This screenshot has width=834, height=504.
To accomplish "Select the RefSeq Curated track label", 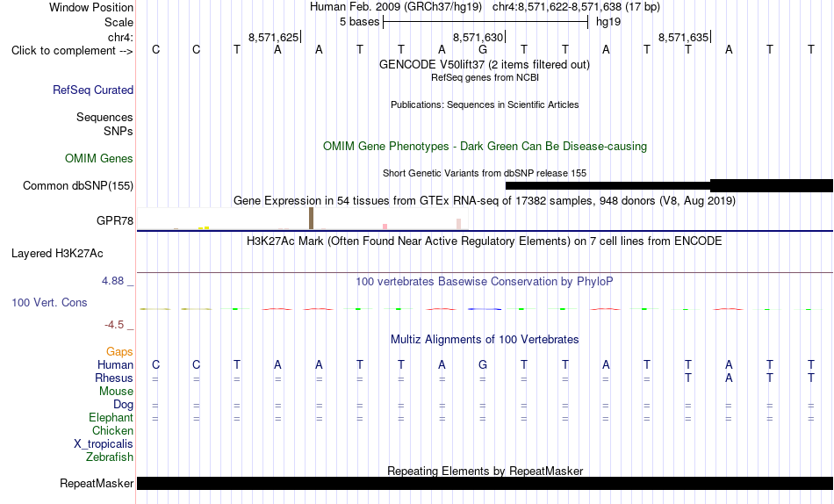I will (92, 90).
